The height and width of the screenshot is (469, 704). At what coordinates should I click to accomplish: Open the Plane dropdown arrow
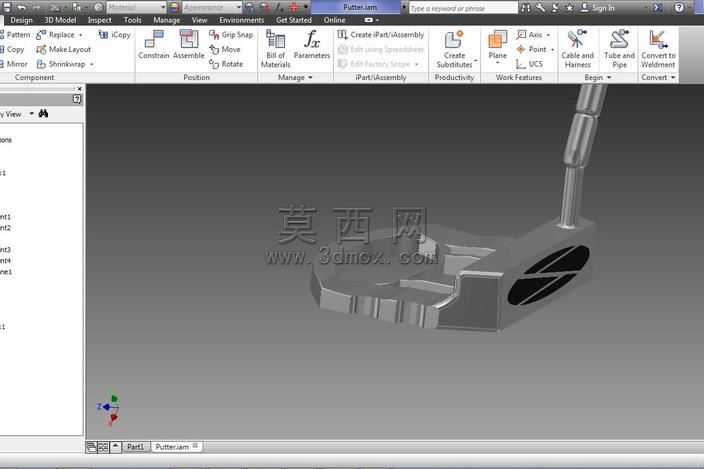(497, 63)
